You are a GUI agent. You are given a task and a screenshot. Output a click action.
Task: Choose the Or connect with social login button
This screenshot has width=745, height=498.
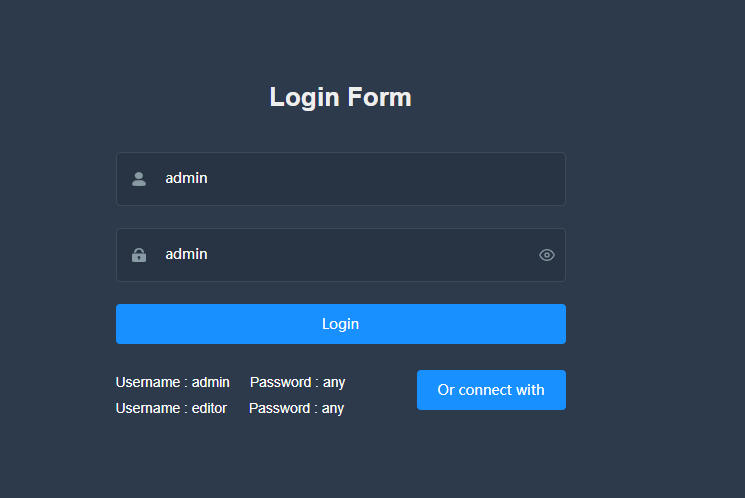[x=491, y=390]
